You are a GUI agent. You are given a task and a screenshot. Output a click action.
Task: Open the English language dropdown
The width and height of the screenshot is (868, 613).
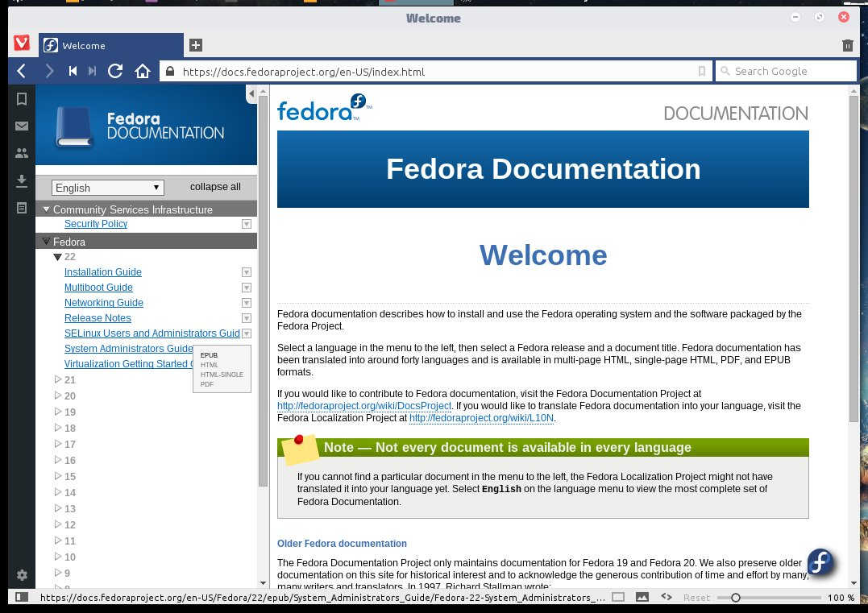click(107, 188)
